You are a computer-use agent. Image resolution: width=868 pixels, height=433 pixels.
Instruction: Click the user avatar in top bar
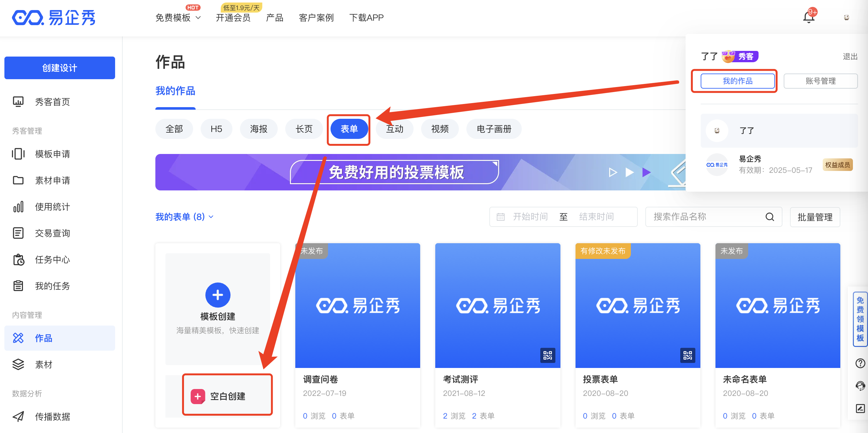click(x=846, y=18)
